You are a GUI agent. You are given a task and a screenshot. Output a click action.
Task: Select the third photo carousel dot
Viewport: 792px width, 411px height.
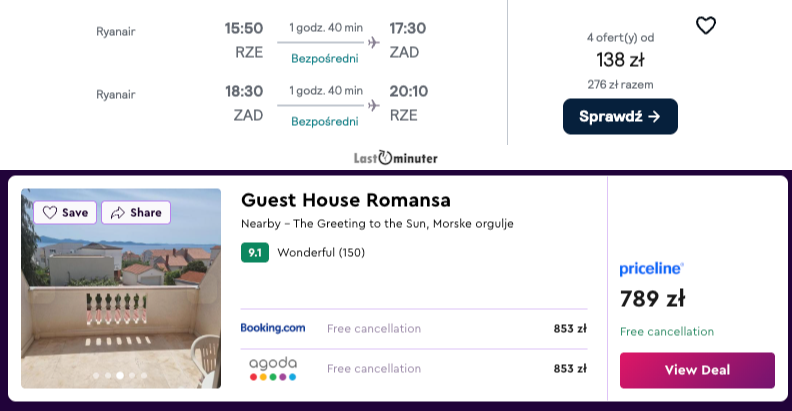click(120, 375)
